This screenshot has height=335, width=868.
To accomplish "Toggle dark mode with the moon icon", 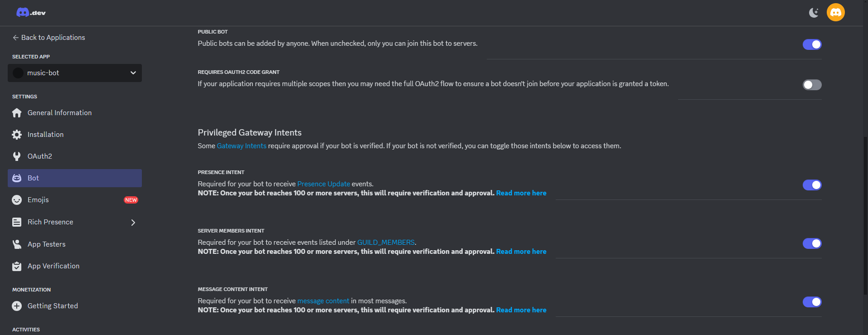I will click(x=813, y=12).
